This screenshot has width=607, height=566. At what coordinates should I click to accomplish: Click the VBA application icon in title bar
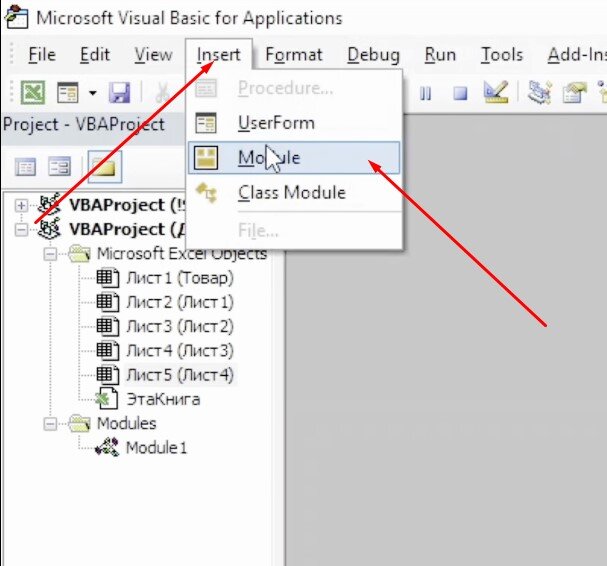tap(17, 17)
